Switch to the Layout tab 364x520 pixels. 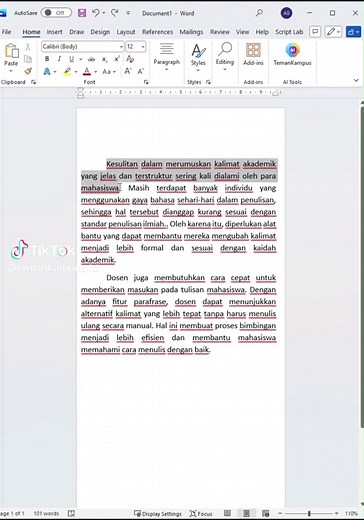coord(126,32)
